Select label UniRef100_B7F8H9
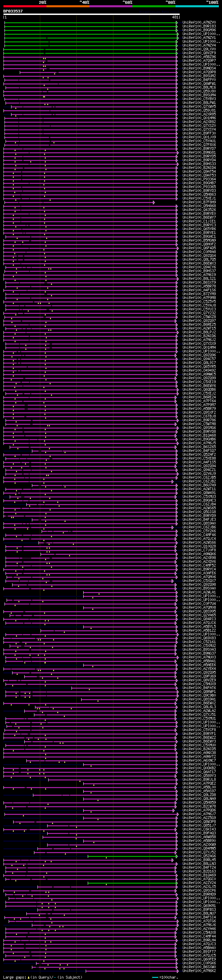The width and height of the screenshot is (222, 980). click(x=199, y=202)
